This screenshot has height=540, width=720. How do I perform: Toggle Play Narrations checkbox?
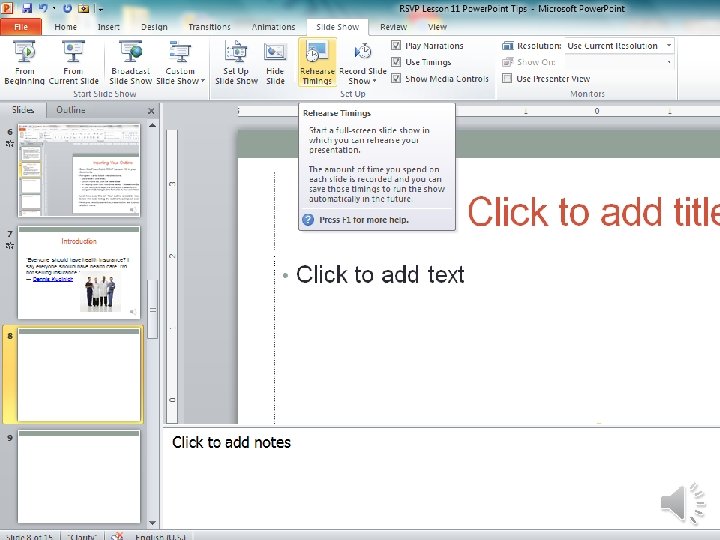pos(396,45)
